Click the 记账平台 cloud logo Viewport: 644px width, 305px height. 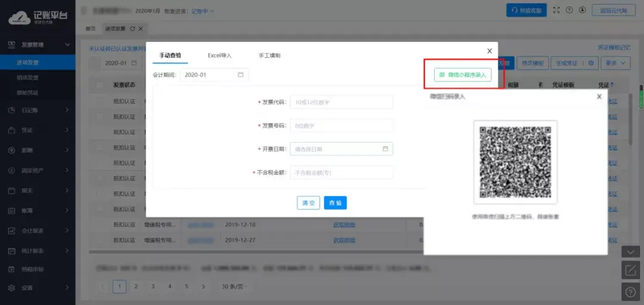19,18
